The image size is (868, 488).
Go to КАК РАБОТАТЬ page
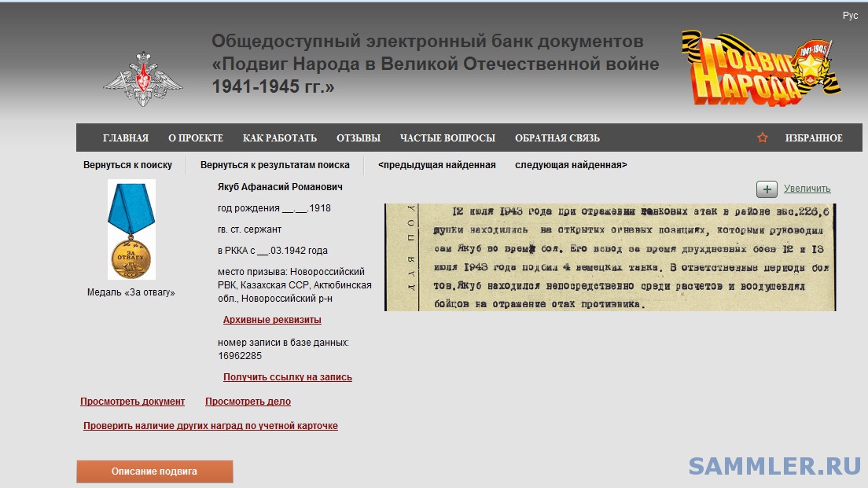pyautogui.click(x=280, y=138)
